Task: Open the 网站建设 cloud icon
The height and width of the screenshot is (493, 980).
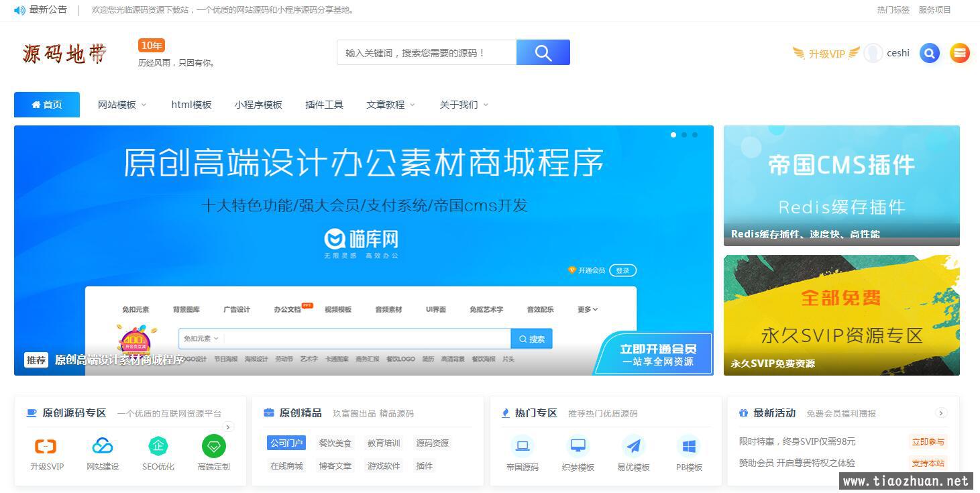Action: (103, 446)
